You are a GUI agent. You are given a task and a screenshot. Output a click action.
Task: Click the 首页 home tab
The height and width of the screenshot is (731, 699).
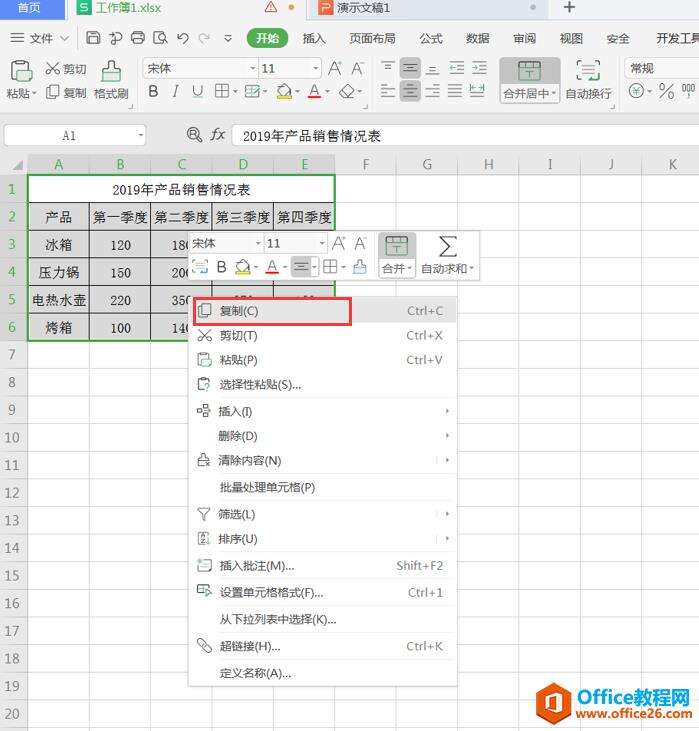click(32, 8)
